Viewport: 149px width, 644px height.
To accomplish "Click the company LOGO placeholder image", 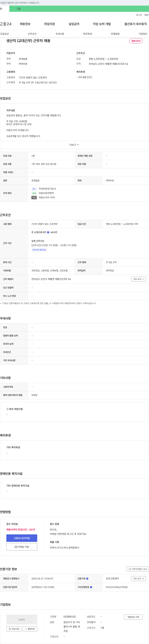I will tap(22, 620).
